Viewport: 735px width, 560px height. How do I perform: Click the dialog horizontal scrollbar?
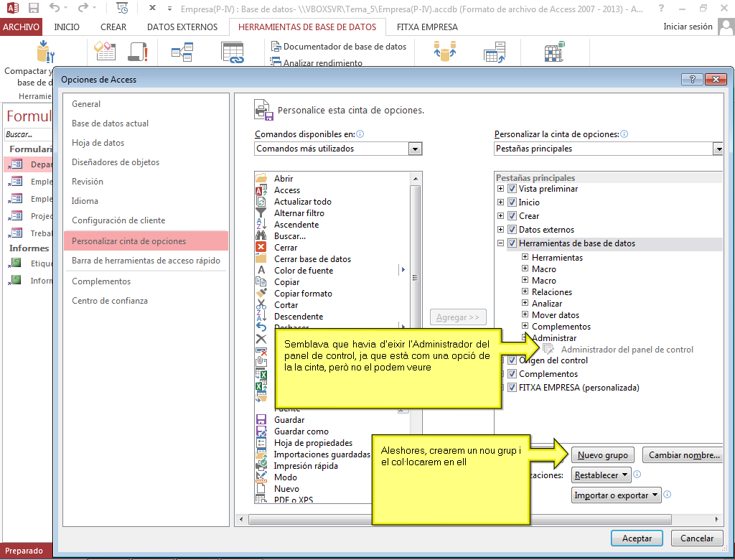479,519
